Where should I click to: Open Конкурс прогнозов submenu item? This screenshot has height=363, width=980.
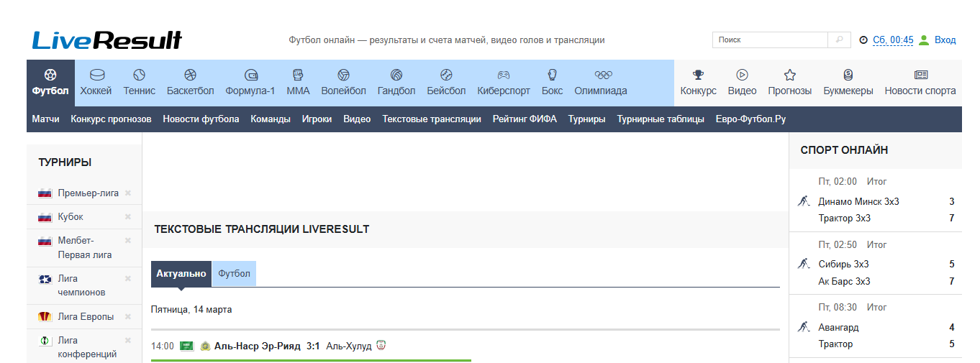coord(111,119)
